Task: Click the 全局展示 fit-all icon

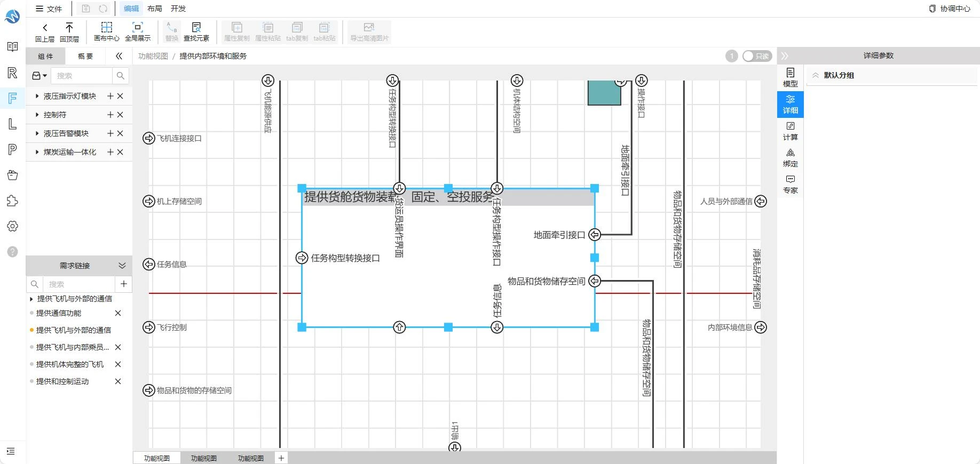Action: [x=138, y=32]
